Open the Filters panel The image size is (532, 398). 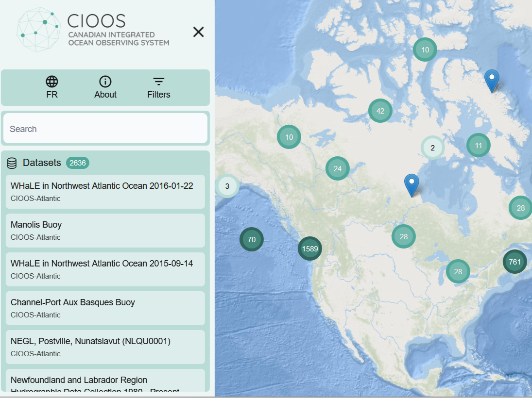(159, 82)
